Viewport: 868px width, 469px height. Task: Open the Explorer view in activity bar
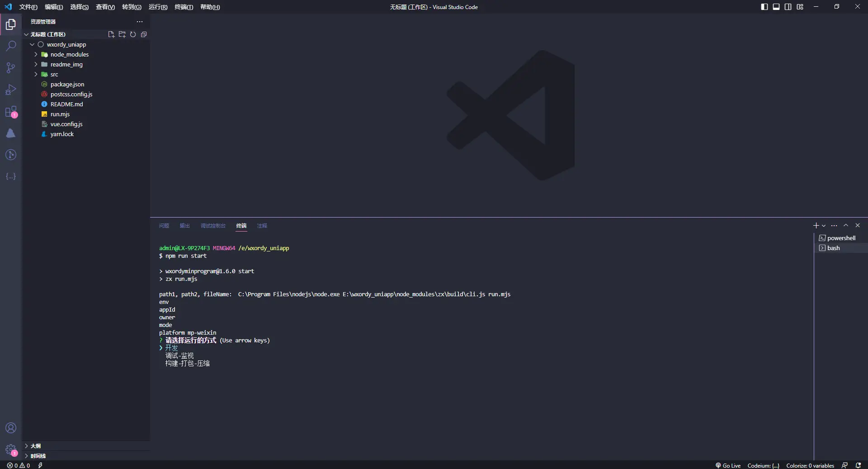11,24
